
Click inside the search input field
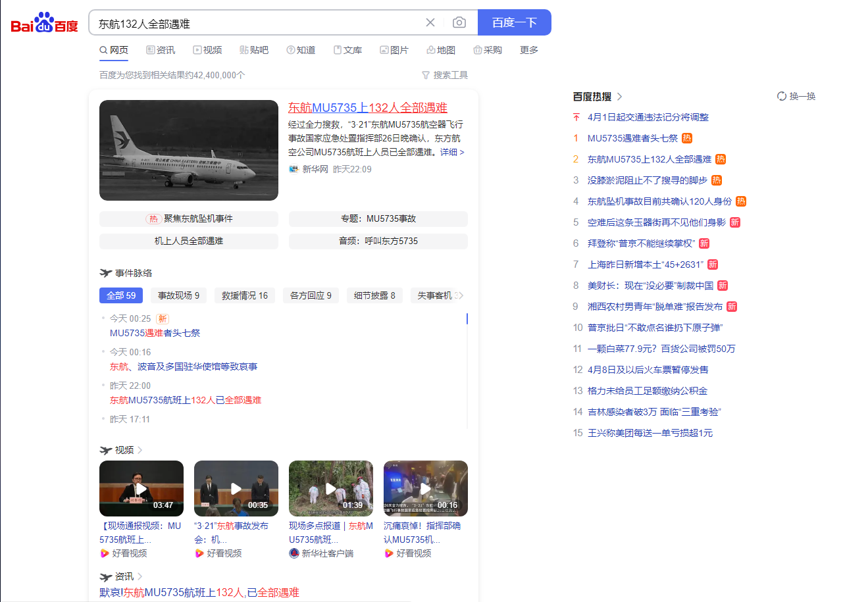point(257,23)
